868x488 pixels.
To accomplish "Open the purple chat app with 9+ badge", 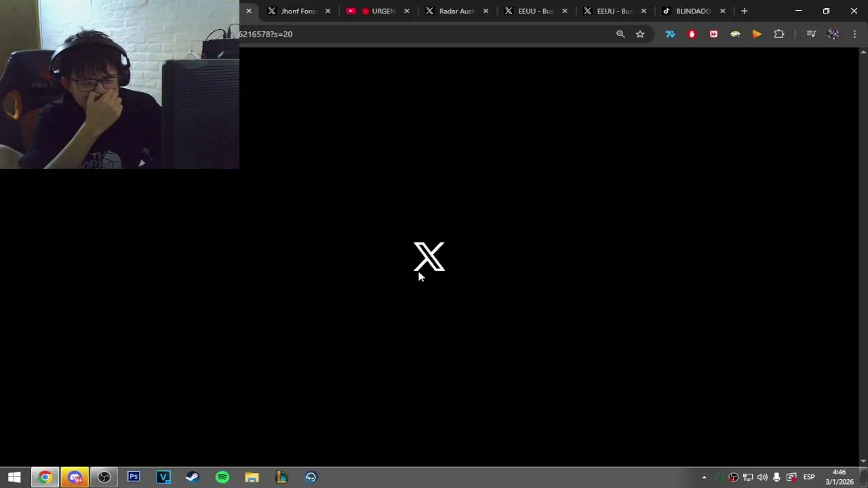I will coord(75,477).
